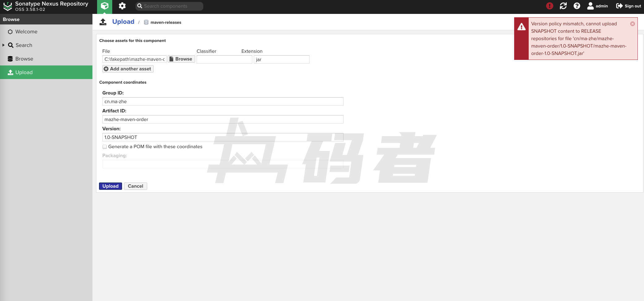Open the administration gear settings
This screenshot has height=301, width=644.
pyautogui.click(x=122, y=6)
